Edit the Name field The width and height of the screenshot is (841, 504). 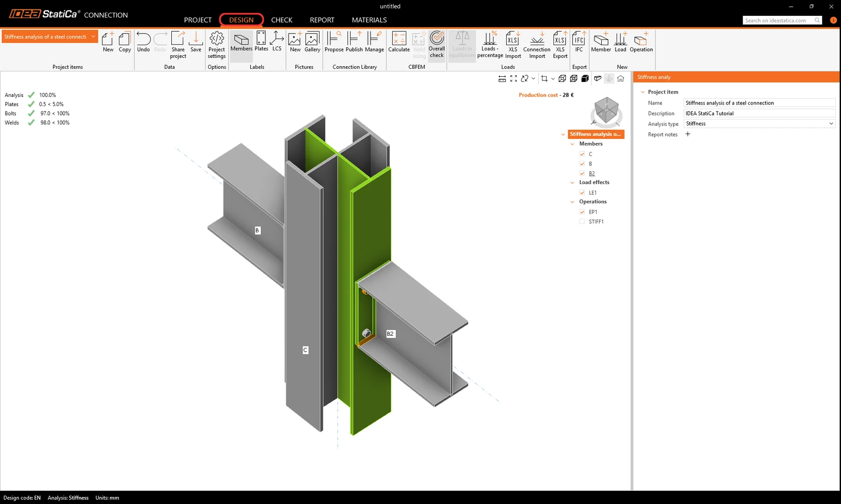[x=760, y=103]
